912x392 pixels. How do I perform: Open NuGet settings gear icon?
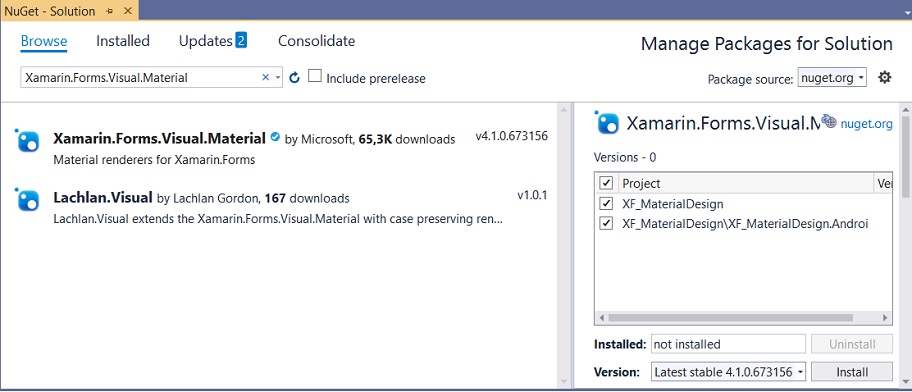[x=884, y=77]
